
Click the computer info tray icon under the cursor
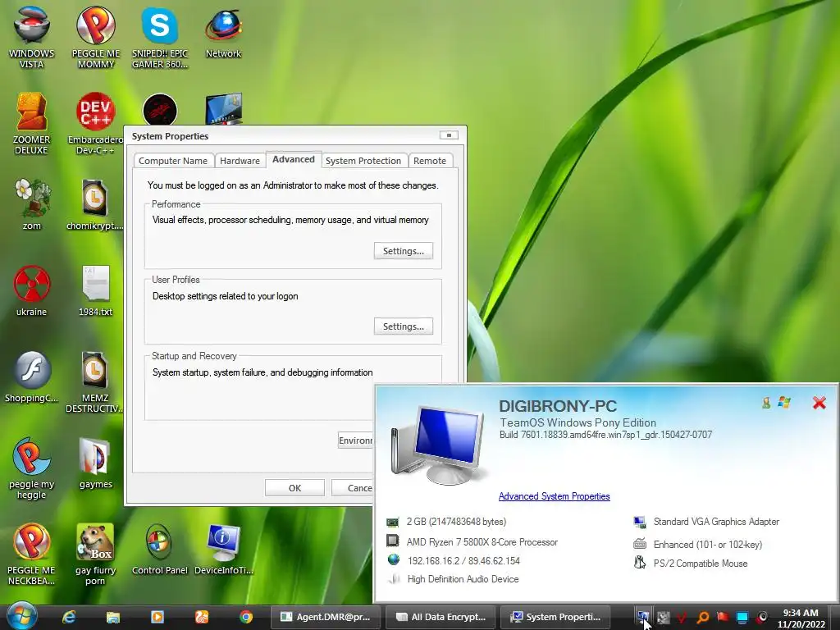(x=643, y=617)
